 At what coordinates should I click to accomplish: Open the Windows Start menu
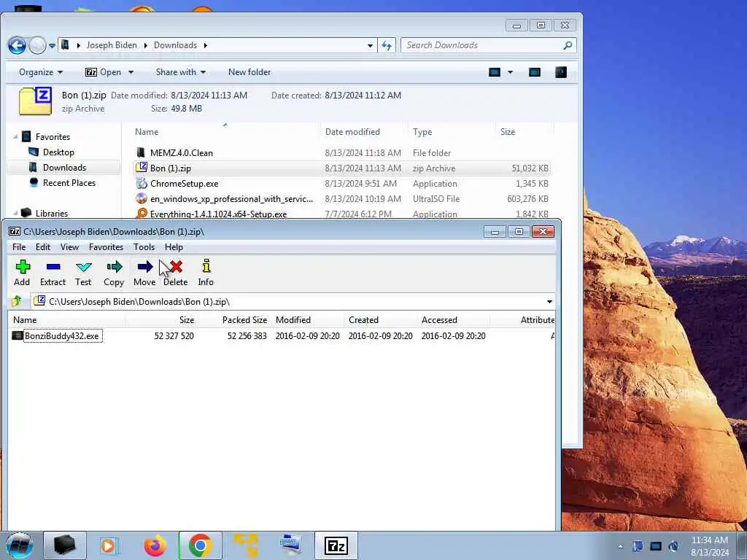(x=20, y=545)
